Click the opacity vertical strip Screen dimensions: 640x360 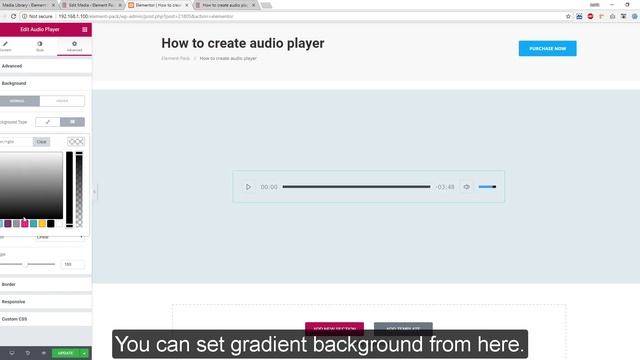click(x=79, y=189)
